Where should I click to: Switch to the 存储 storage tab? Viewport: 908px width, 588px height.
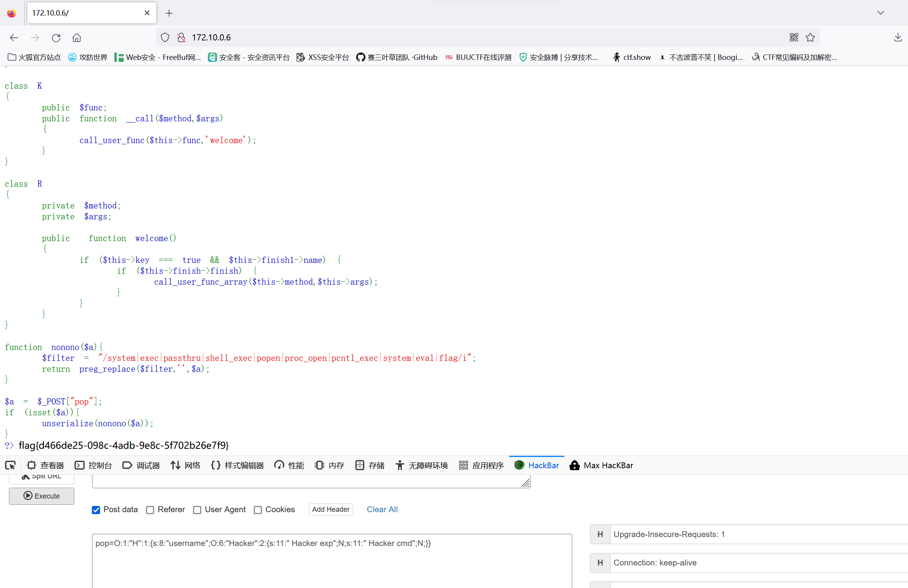[370, 465]
